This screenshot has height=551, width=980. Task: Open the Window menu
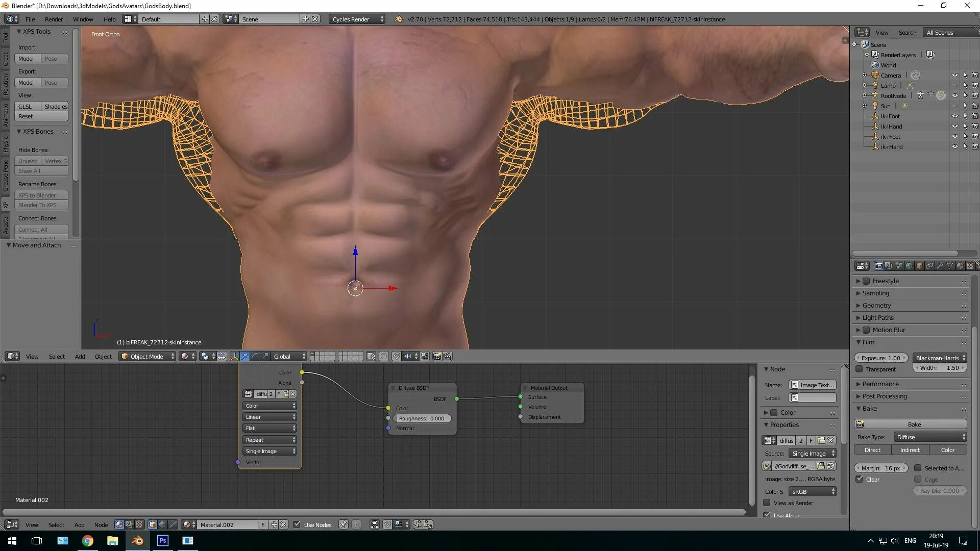(x=83, y=19)
